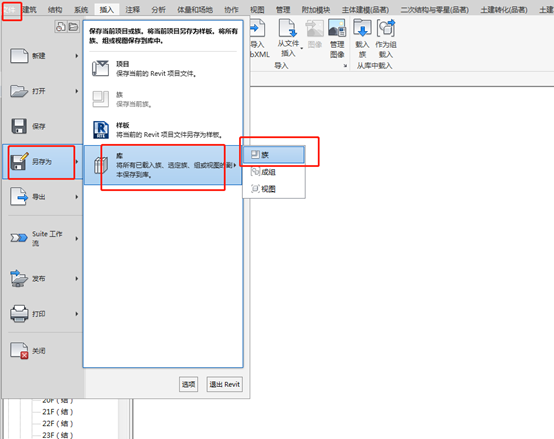554x439 pixels.
Task: Select 族 in the library submenu
Action: pyautogui.click(x=273, y=155)
